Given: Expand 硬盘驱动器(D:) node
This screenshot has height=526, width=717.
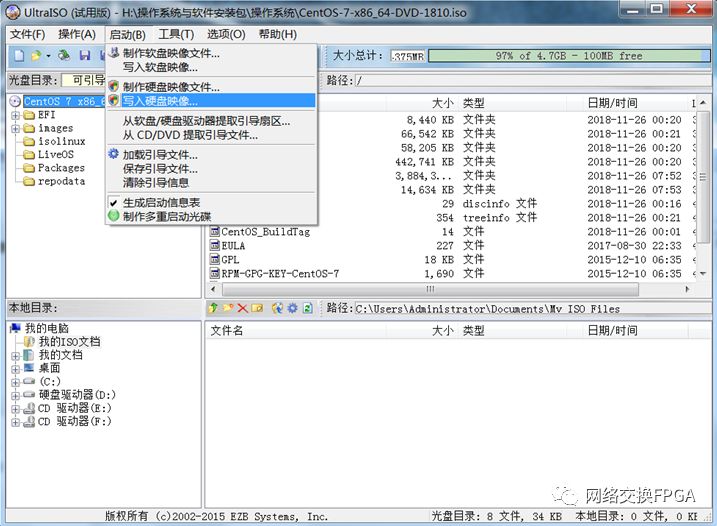Looking at the screenshot, I should point(15,395).
